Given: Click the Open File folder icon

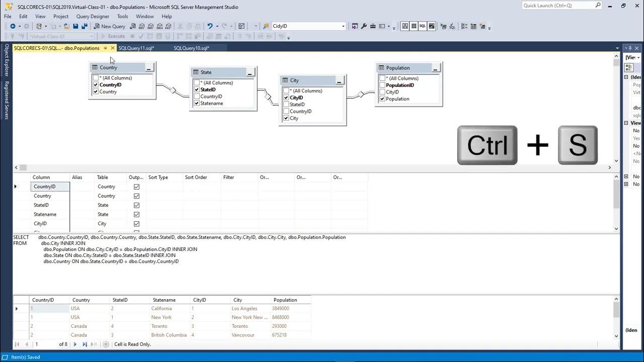Looking at the screenshot, I should pyautogui.click(x=67, y=26).
